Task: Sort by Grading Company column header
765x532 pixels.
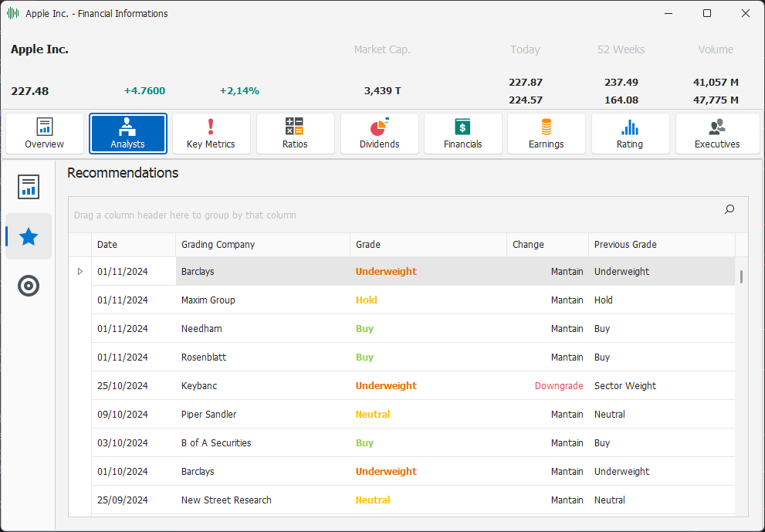Action: (x=263, y=245)
